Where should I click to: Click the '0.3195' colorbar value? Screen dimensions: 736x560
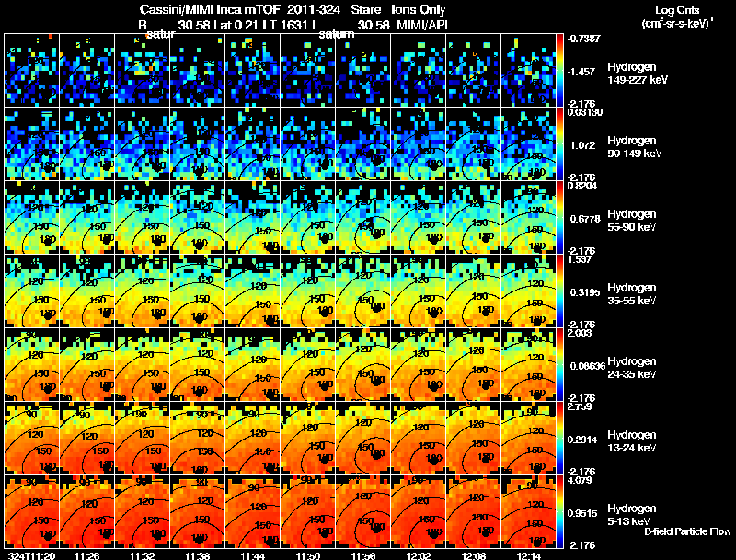(x=585, y=292)
